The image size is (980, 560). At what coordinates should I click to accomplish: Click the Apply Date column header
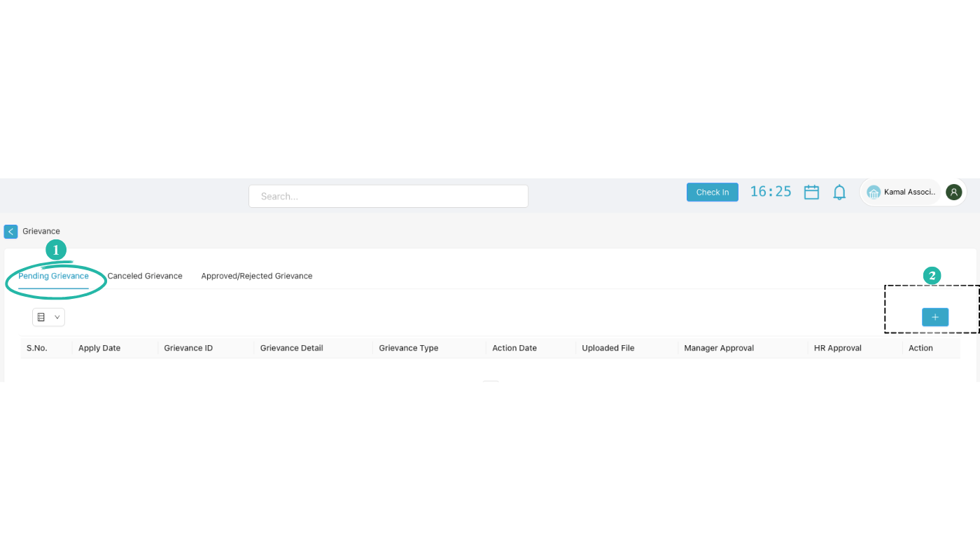(99, 347)
